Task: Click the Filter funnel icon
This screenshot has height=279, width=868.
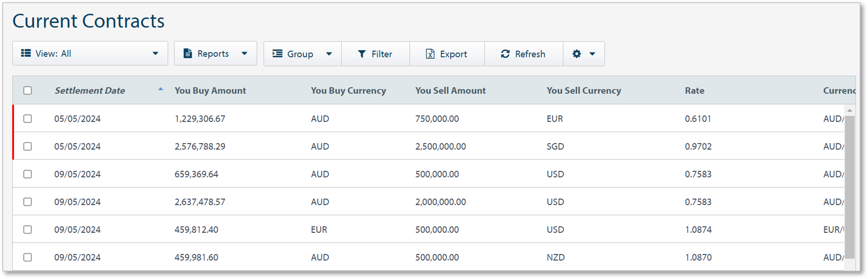Action: click(362, 54)
